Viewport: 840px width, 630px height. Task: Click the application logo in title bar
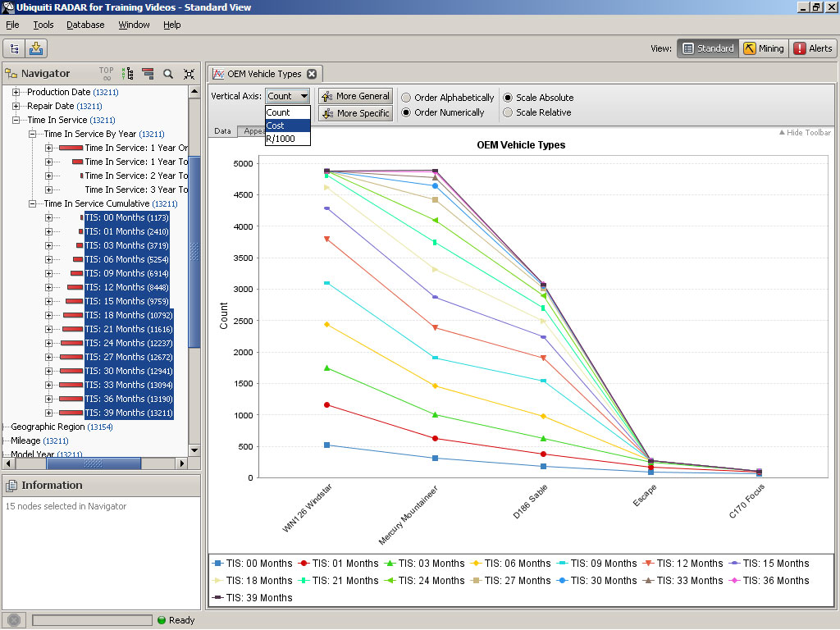(7, 7)
